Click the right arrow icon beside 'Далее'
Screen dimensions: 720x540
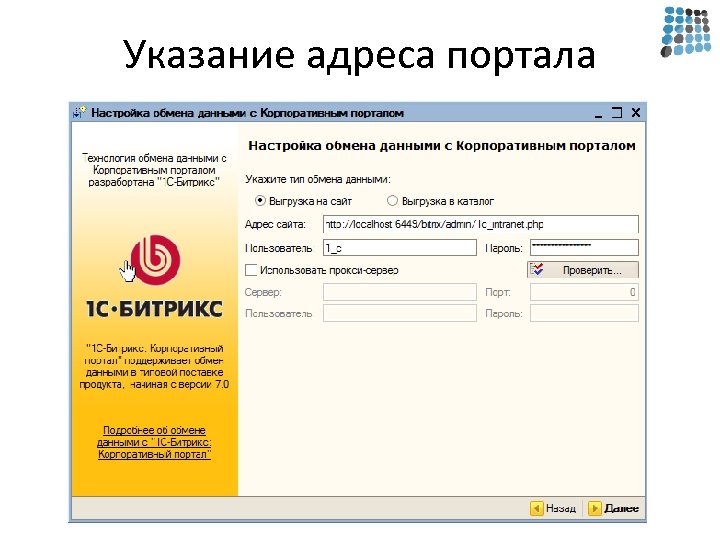click(x=594, y=508)
